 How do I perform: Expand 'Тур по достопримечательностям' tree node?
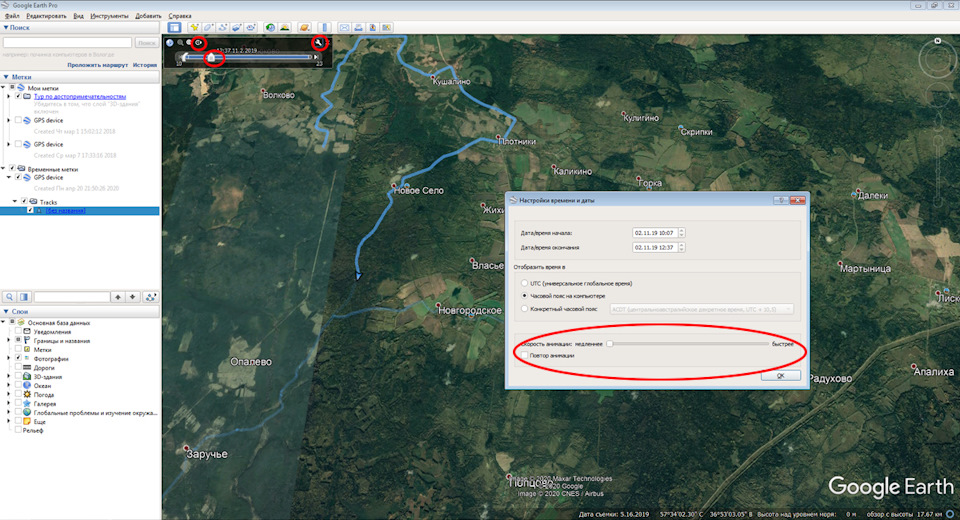(9, 96)
